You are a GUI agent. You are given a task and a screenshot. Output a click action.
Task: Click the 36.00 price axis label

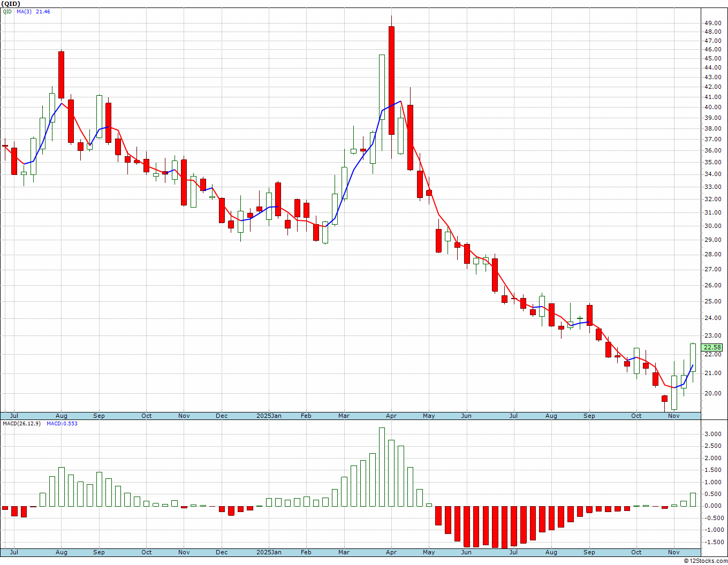(x=712, y=151)
